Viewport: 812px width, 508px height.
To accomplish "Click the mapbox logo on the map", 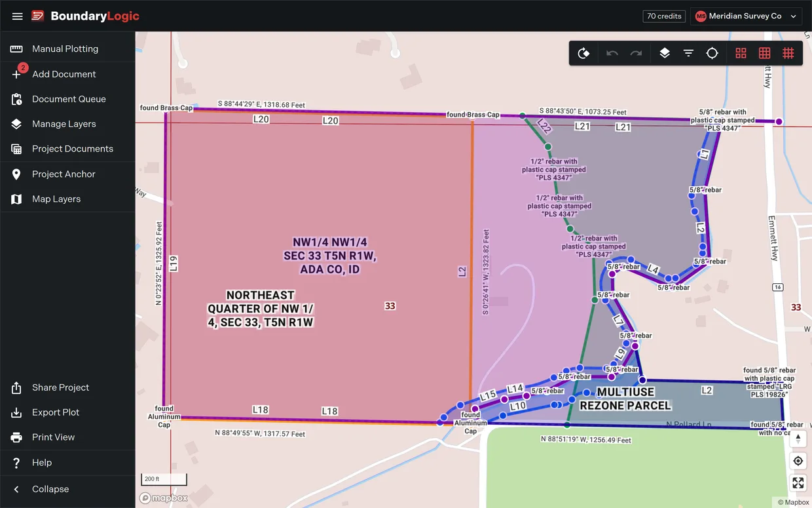I will click(164, 498).
